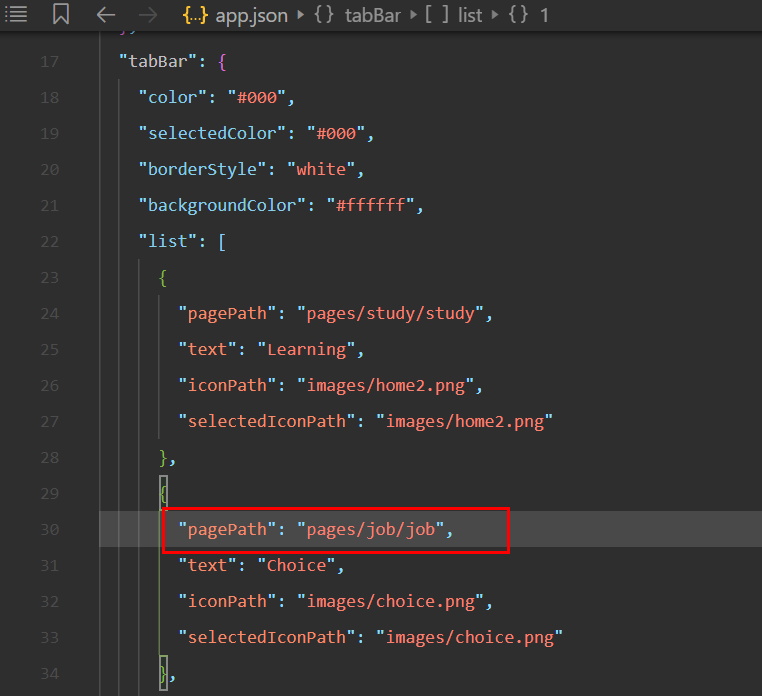Click the opening brace on line 29

click(x=163, y=494)
